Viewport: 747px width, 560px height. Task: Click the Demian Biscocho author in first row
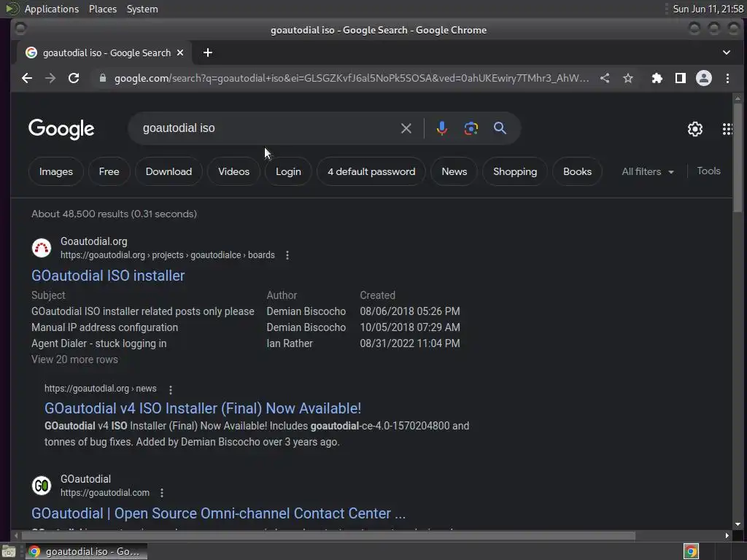(306, 311)
